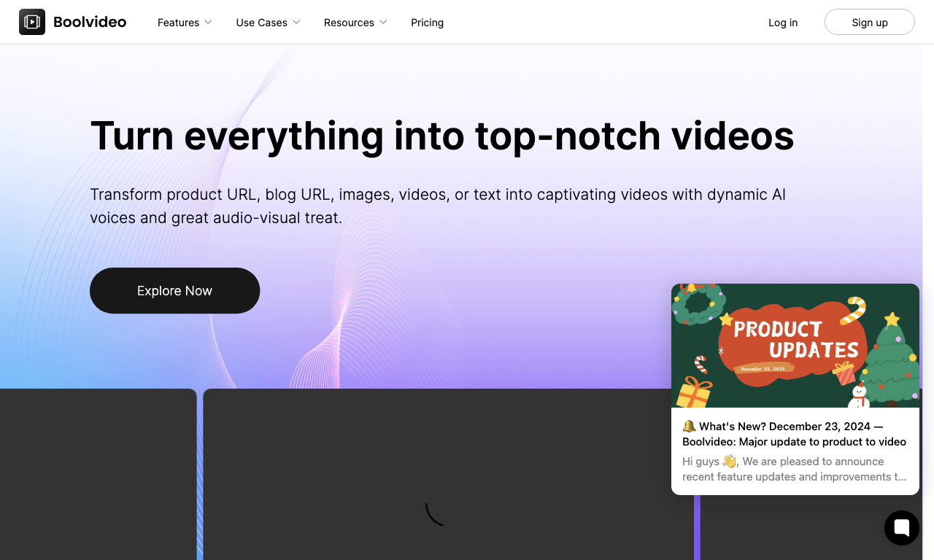Expand the Use Cases dropdown chevron

(296, 22)
